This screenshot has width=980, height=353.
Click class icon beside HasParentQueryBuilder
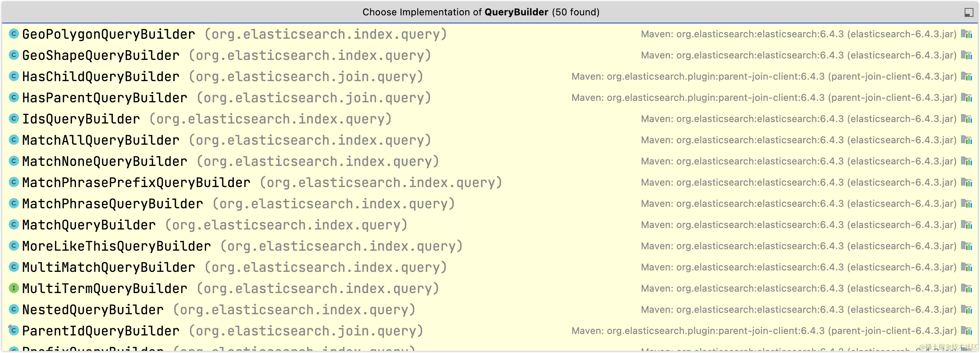point(14,97)
